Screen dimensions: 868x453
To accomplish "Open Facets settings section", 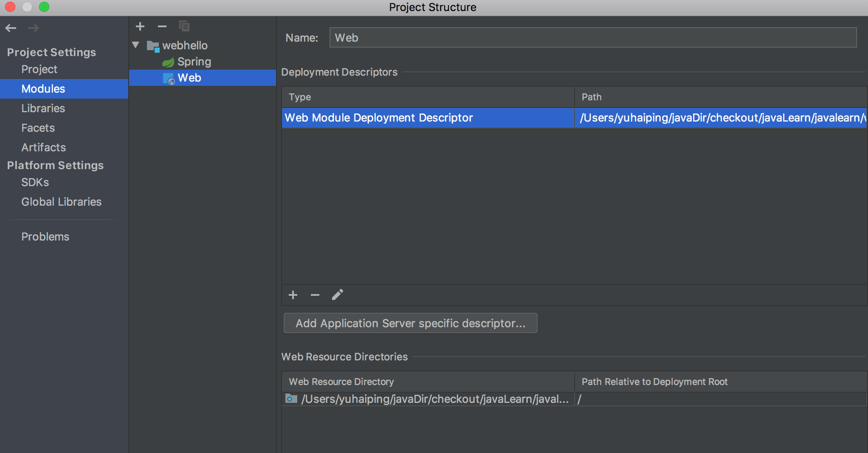I will 38,128.
